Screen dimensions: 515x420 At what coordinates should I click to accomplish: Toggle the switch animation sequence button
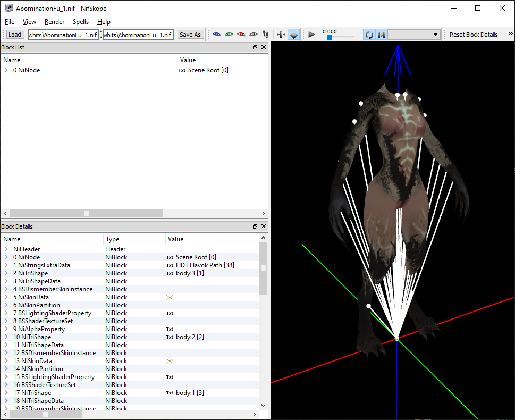381,35
